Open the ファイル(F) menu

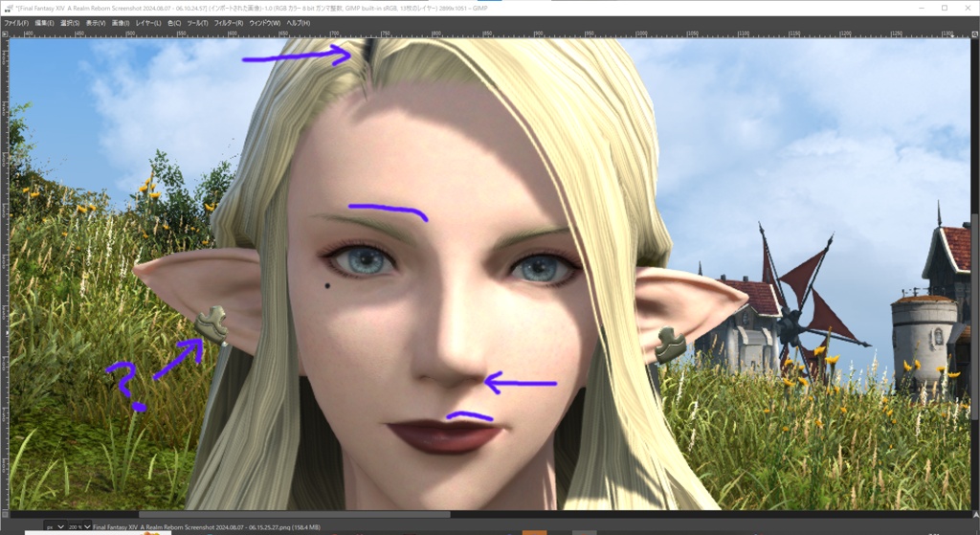pyautogui.click(x=16, y=23)
